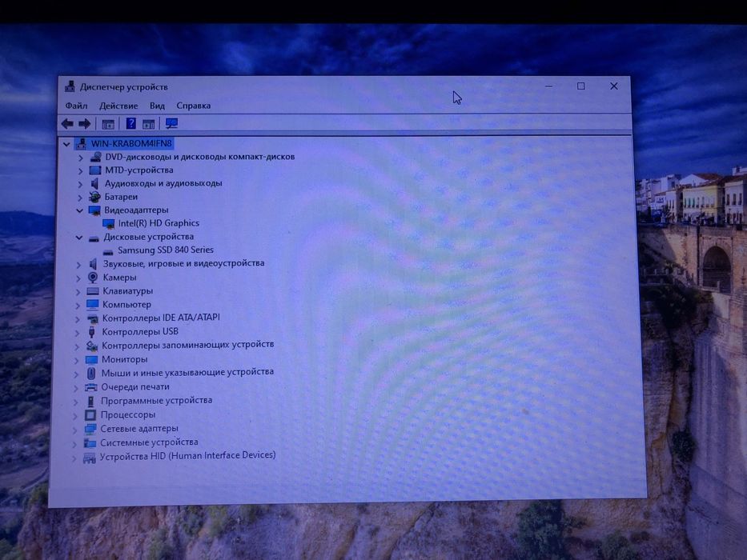Click the MTD-устройства category icon
This screenshot has height=560, width=747.
95,170
